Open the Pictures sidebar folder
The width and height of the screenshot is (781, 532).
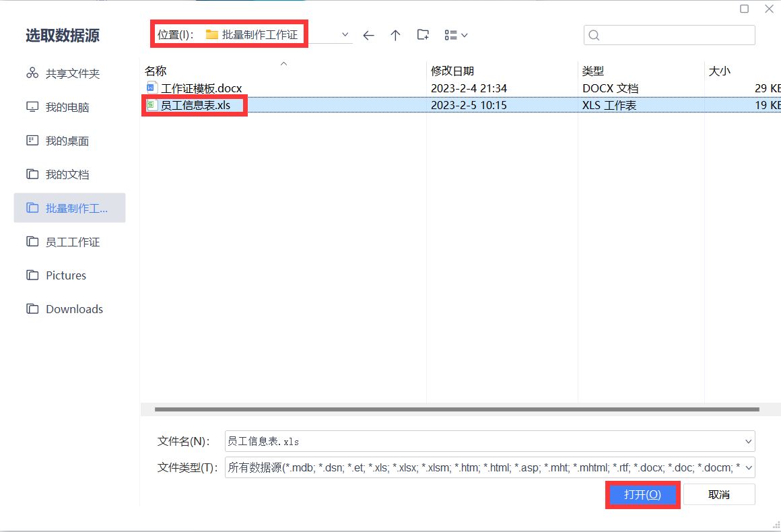pyautogui.click(x=70, y=275)
